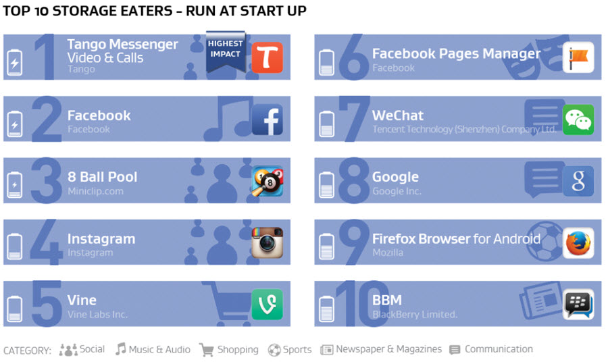Viewport: 608px width, 364px height.
Task: Select the Newspaper & Magazines legend item
Action: 381,349
